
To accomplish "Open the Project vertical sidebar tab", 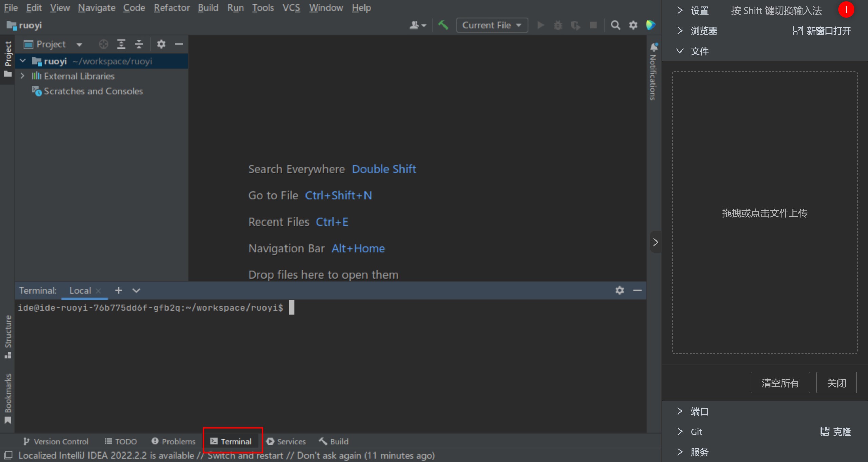I will (8, 59).
